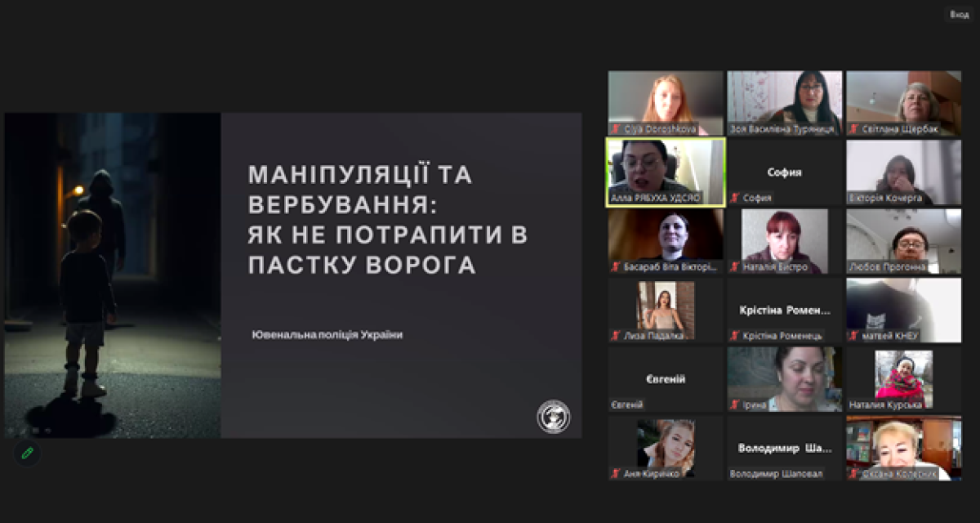980x523 pixels.
Task: Click the «Ювенальна поліція України» subtitle
Action: click(x=327, y=335)
